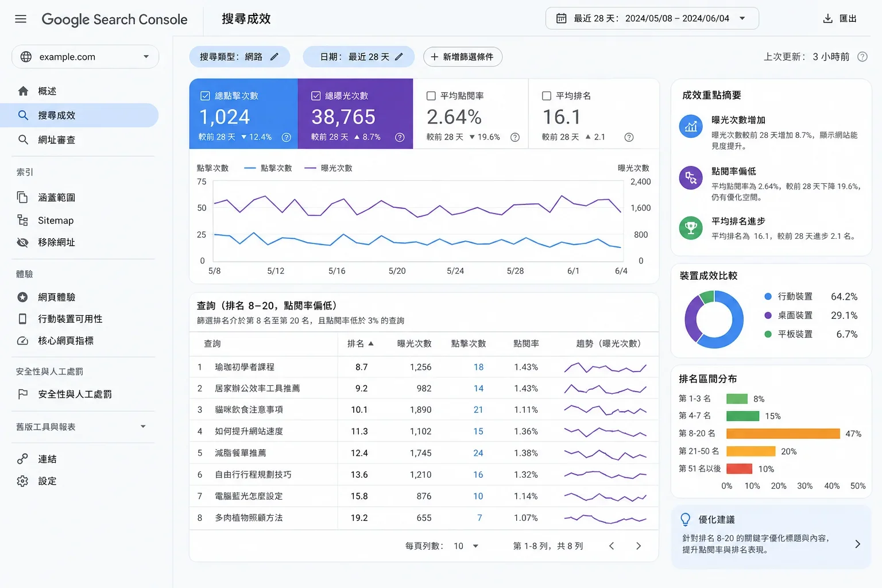Click help icon in 平均點閱率 card
The width and height of the screenshot is (882, 588).
tap(515, 137)
